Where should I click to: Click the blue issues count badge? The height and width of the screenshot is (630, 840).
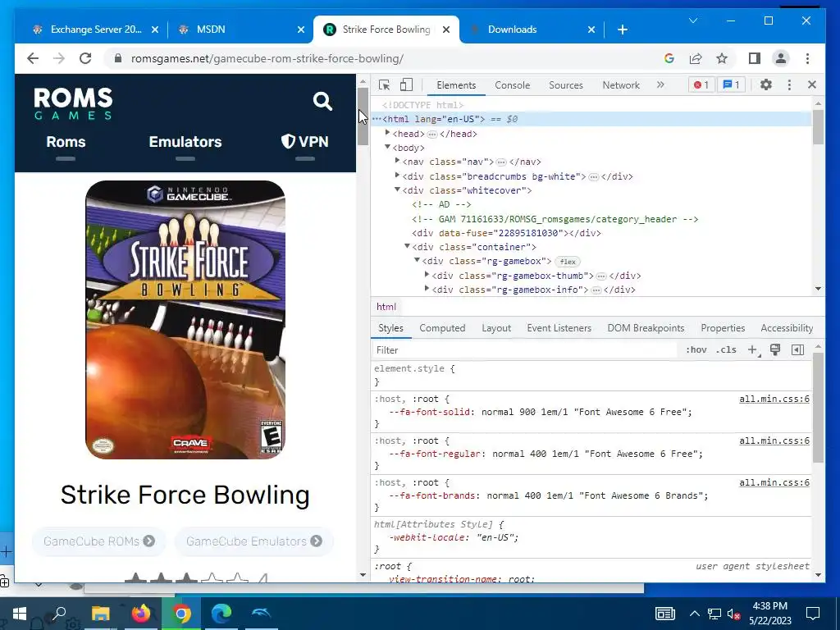731,84
